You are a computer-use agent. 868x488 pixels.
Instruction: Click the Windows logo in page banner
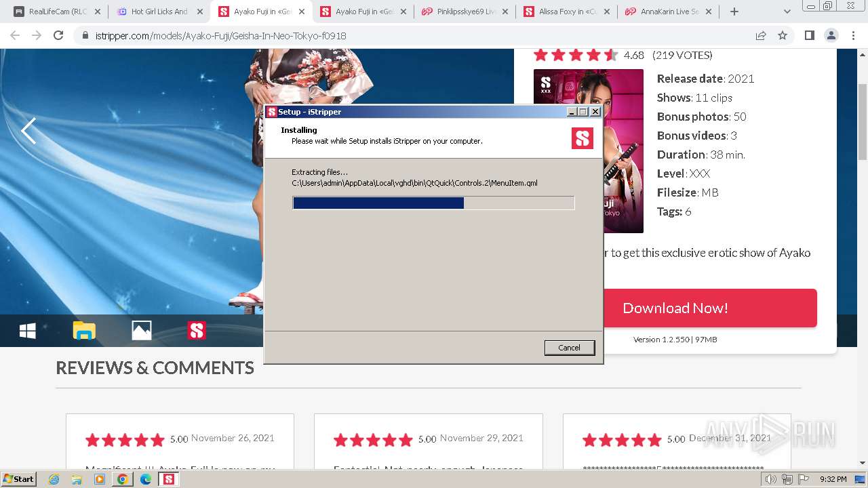coord(28,331)
